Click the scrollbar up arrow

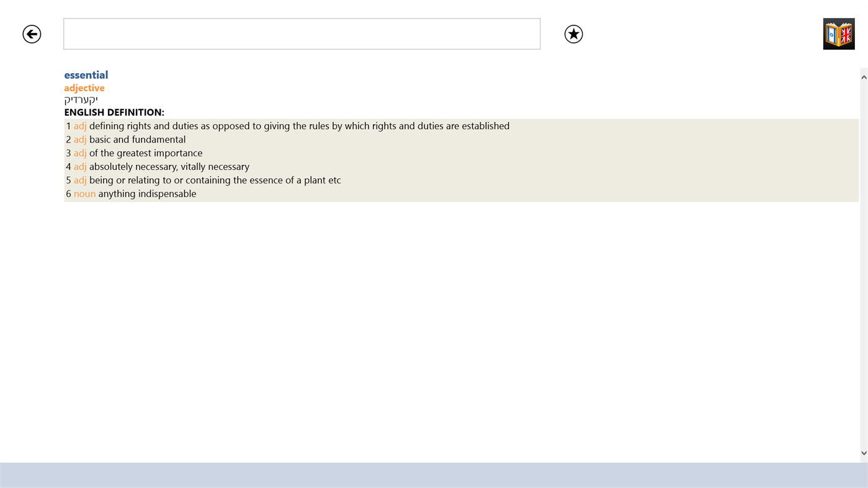(864, 78)
